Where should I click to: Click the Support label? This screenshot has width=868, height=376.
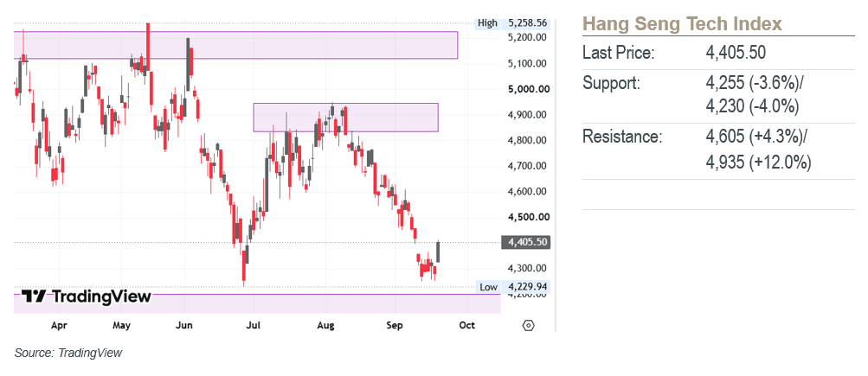(x=611, y=84)
